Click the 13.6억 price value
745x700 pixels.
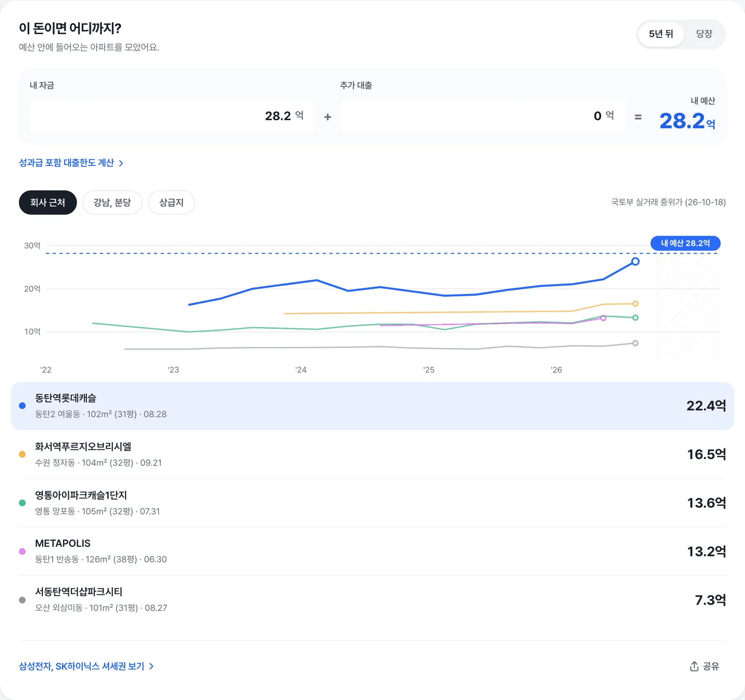pos(707,503)
